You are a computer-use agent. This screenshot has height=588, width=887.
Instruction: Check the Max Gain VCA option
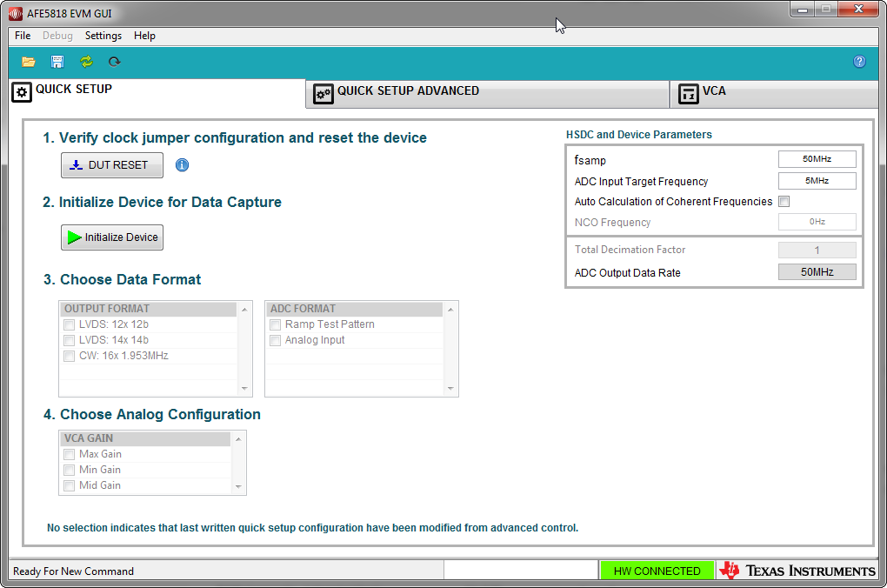[69, 454]
